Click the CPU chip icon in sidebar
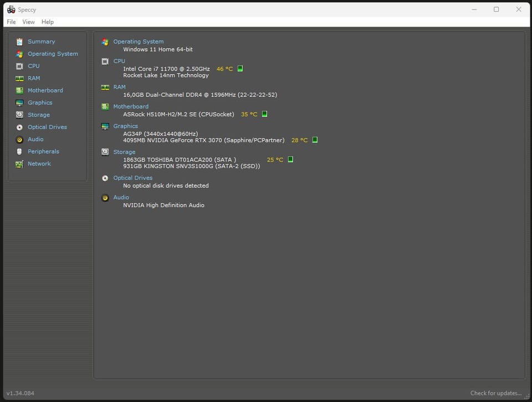Viewport: 532px width, 402px height. pyautogui.click(x=19, y=66)
